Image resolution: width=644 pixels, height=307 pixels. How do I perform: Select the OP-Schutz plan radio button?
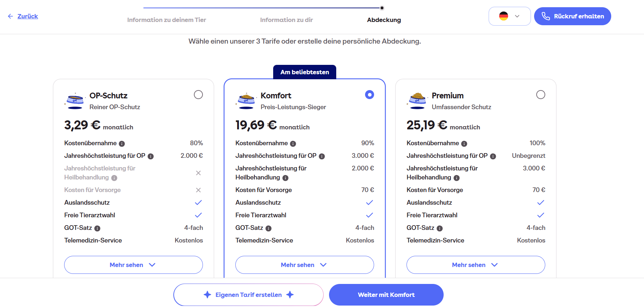pos(198,95)
